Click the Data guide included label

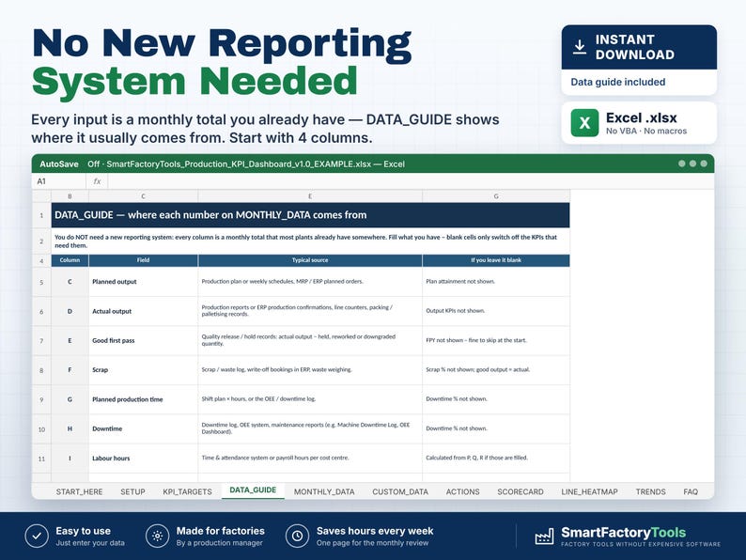click(x=617, y=82)
